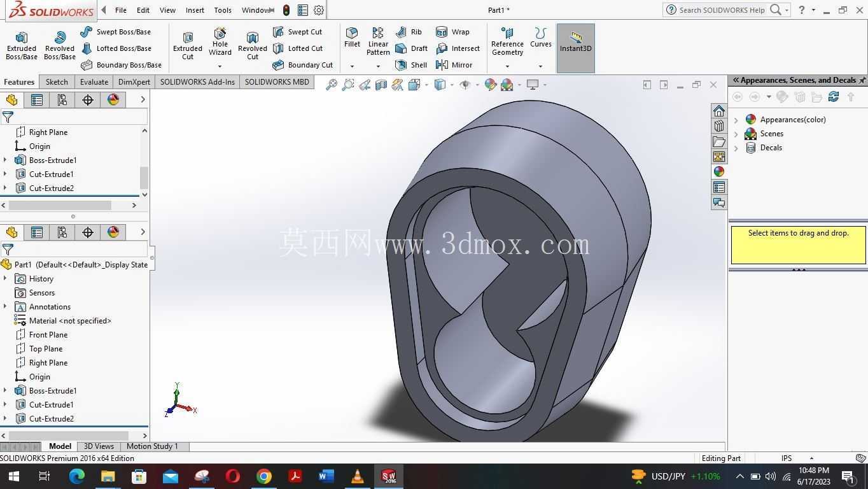The image size is (868, 489).
Task: Choose the Boundary Cut feature
Action: [303, 65]
